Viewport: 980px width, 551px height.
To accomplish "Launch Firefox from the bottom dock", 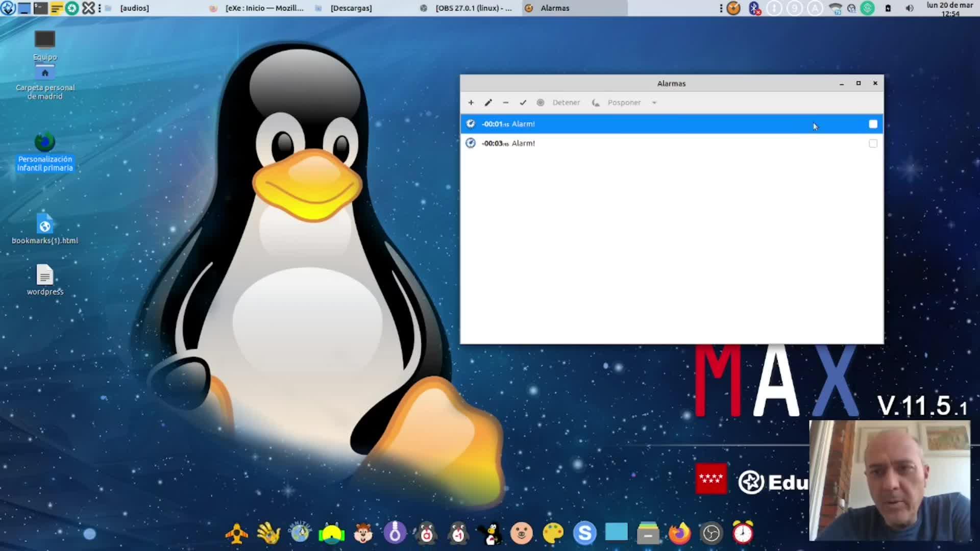I will pyautogui.click(x=679, y=533).
